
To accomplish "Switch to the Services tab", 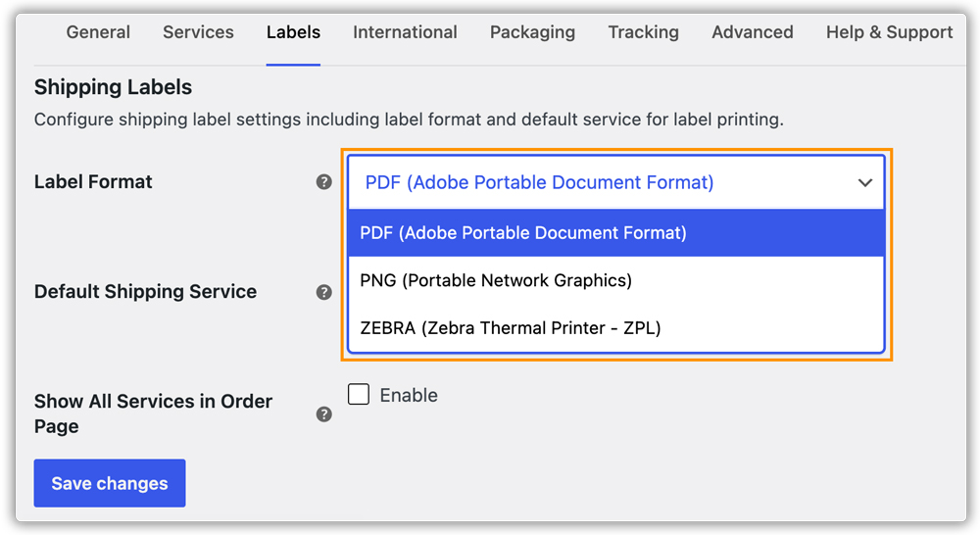I will [198, 32].
